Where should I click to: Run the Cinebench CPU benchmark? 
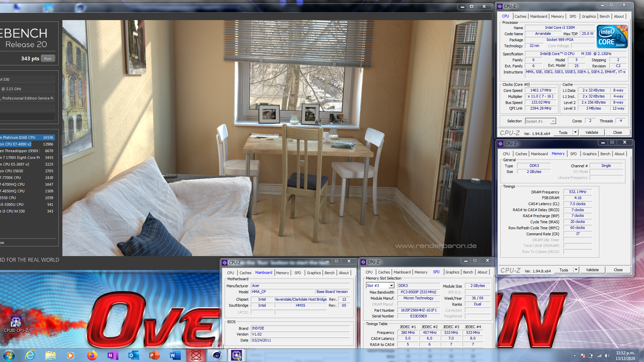pyautogui.click(x=48, y=59)
